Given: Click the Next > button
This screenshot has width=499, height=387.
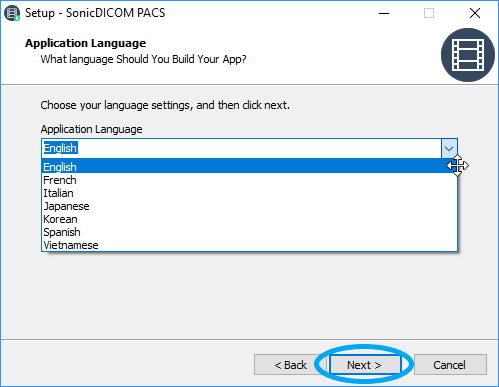Looking at the screenshot, I should [365, 365].
